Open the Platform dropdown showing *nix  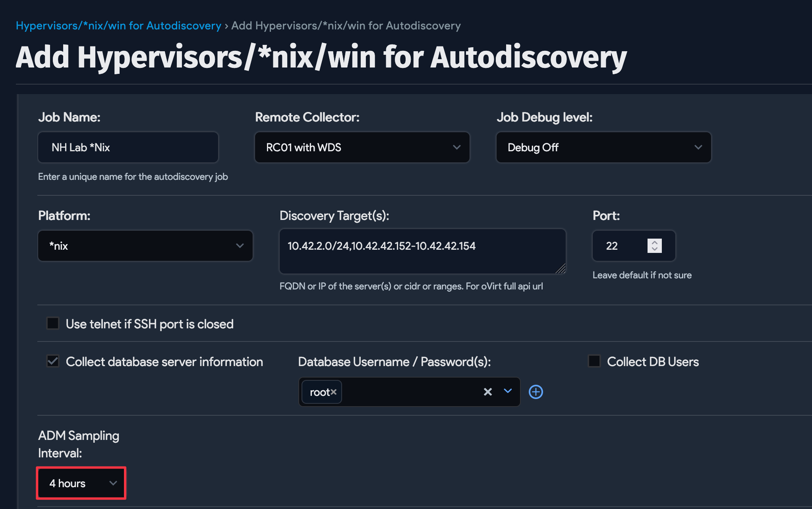click(x=145, y=246)
